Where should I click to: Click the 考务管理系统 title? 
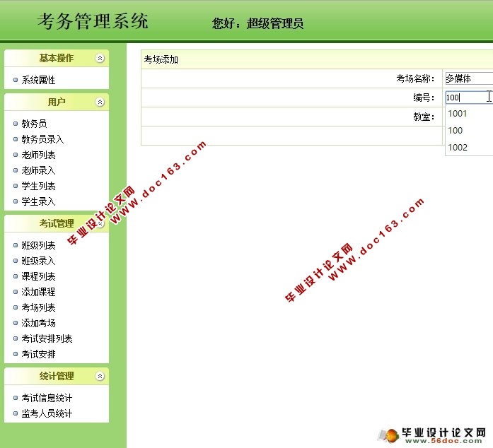coord(93,21)
